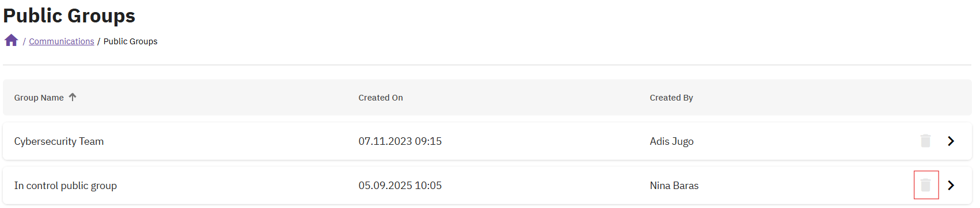Click creator name Nina Baras

[x=674, y=186]
